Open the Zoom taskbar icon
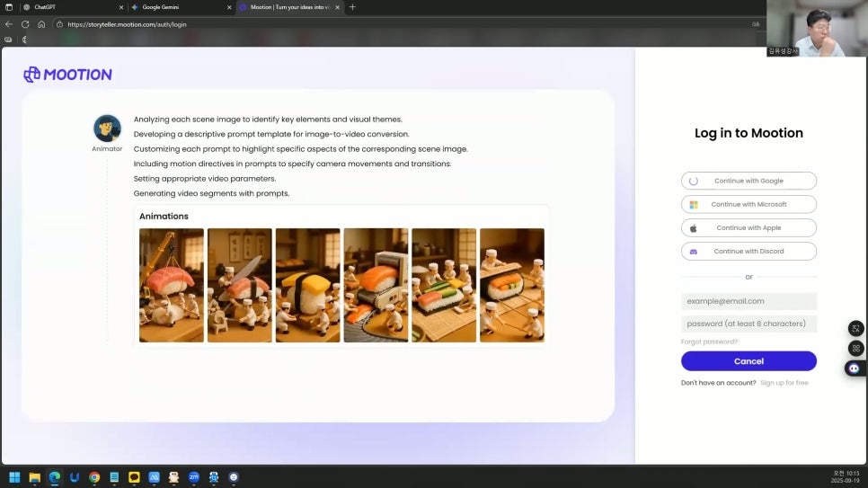Image resolution: width=868 pixels, height=488 pixels. coord(194,477)
